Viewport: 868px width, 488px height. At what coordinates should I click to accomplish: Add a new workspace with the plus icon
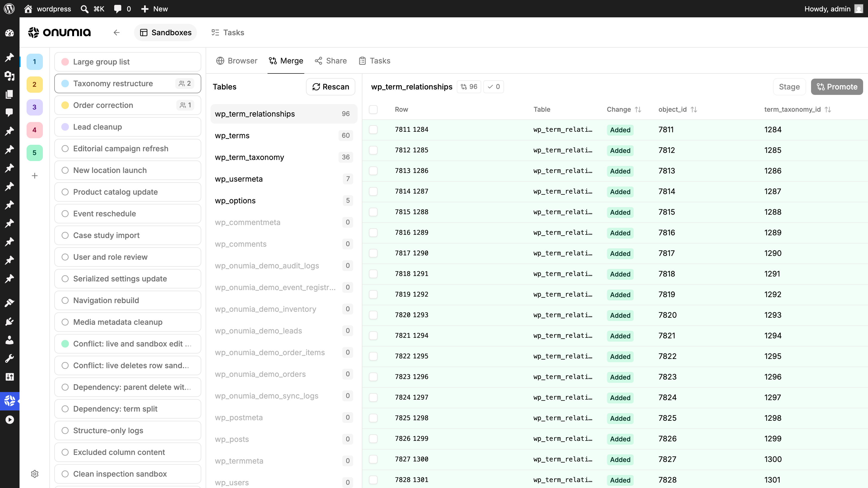coord(34,176)
